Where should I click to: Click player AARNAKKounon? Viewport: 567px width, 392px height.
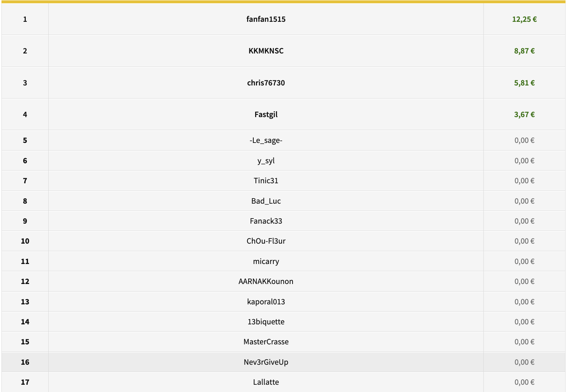266,281
